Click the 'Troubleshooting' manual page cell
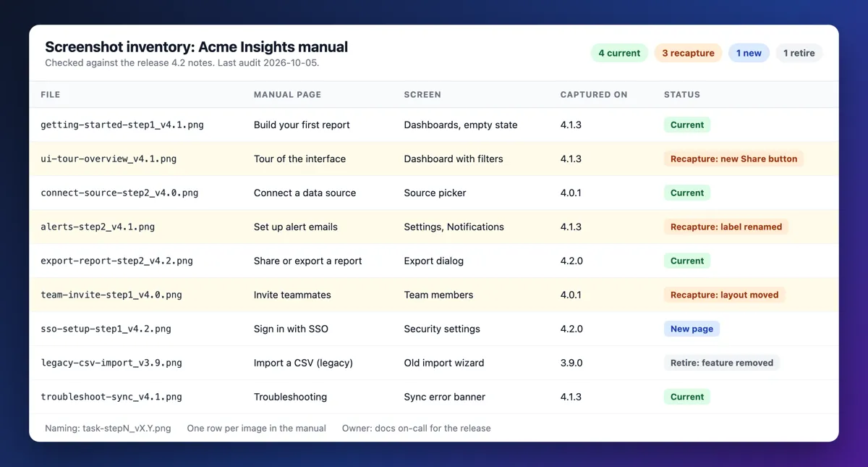868x467 pixels. [x=290, y=397]
